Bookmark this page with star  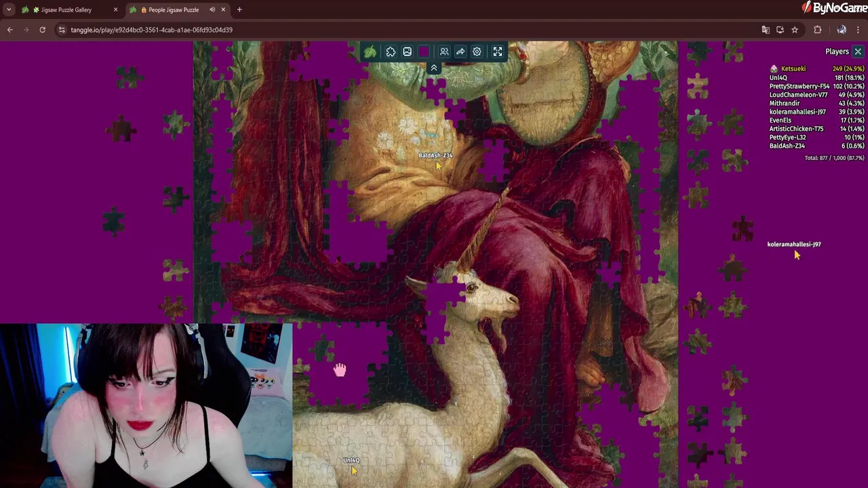pos(795,30)
